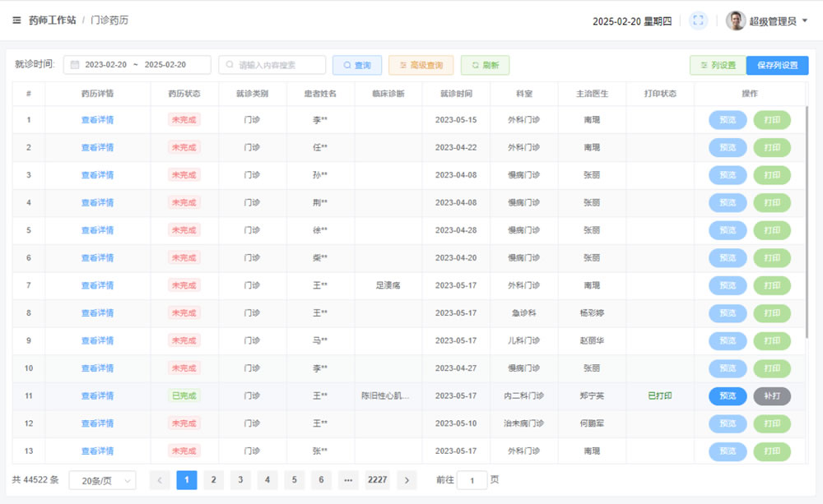Viewport: 823px width, 504px height.
Task: Click doctor 何鹏军 cell
Action: 592,423
